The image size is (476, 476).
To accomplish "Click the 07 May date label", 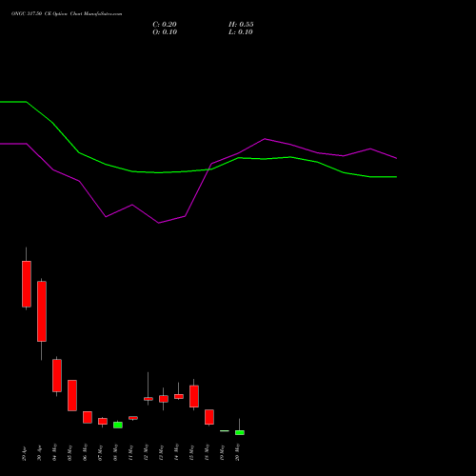I will [101, 452].
